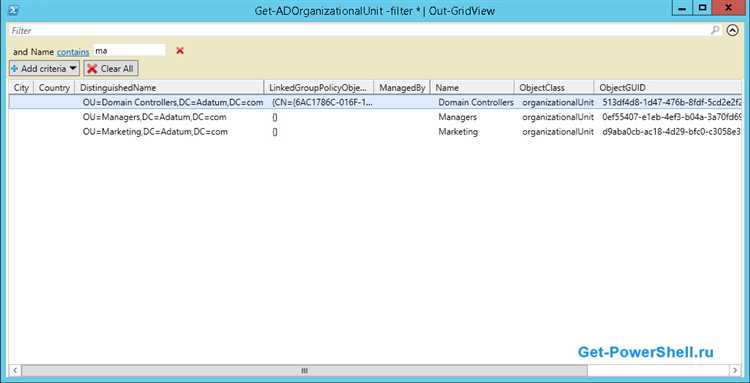Click the {CN={6AC1786C-016F-1... cell
This screenshot has height=383, width=750.
[x=322, y=102]
